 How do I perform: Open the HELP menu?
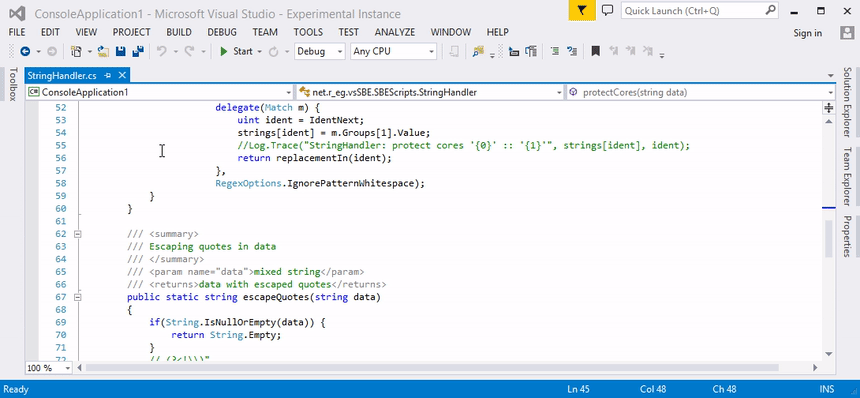(497, 32)
